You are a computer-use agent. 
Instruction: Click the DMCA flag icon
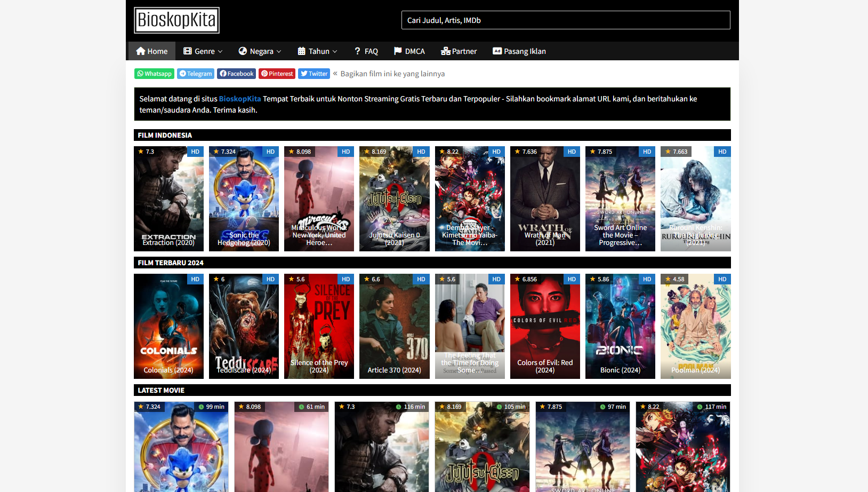(x=398, y=51)
